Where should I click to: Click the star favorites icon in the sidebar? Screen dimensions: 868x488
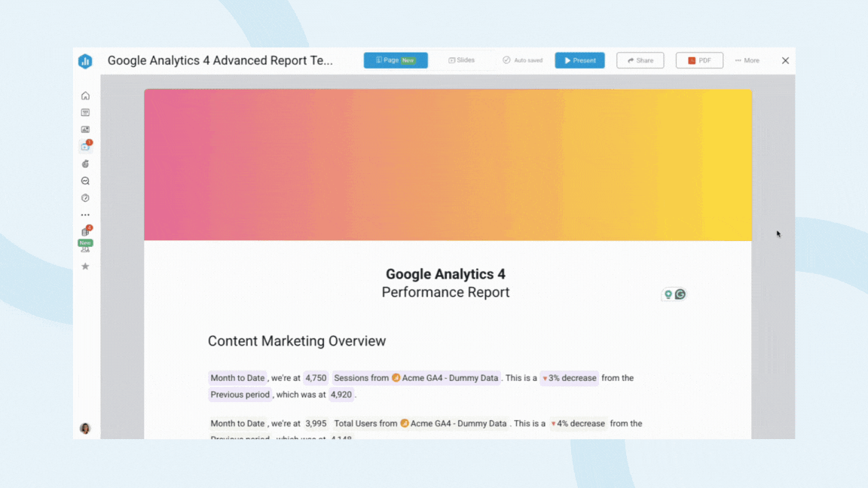click(85, 266)
